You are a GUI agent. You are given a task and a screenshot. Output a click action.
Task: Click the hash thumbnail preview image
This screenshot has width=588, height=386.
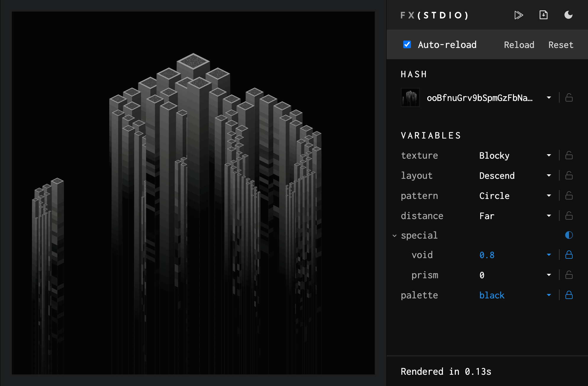(410, 97)
